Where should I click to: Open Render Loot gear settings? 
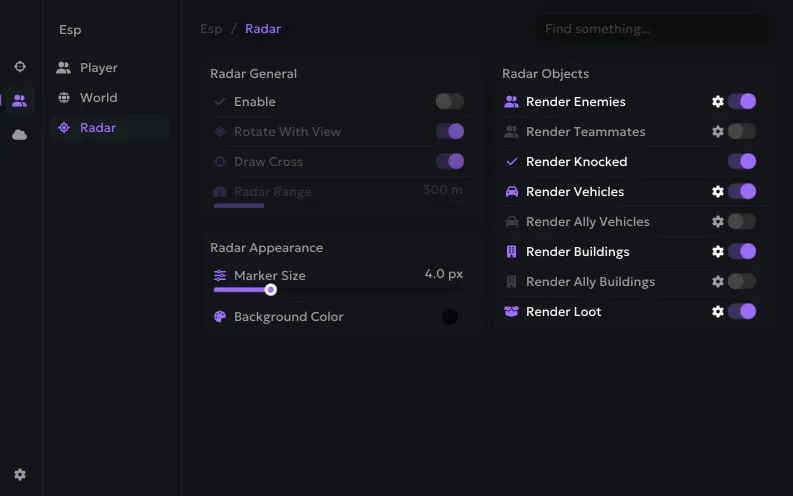(x=718, y=311)
